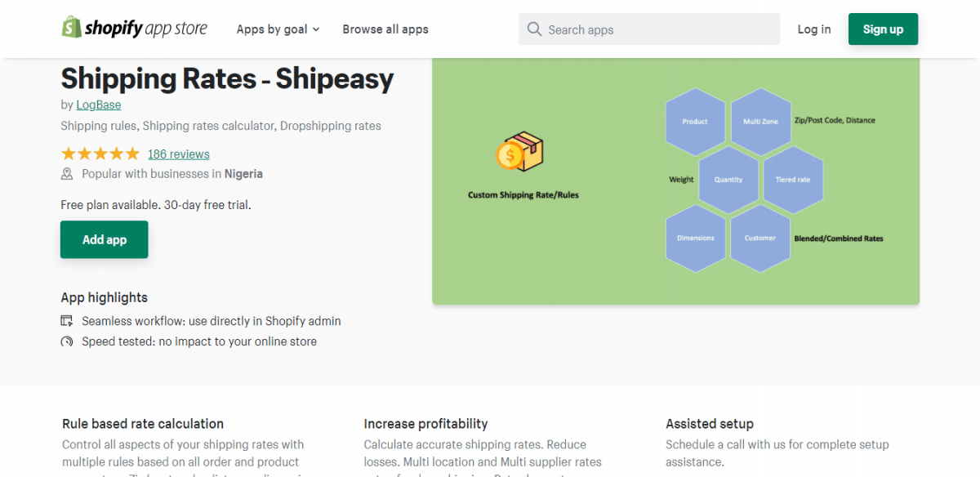
Task: Click the five-star rating icons
Action: coord(100,154)
